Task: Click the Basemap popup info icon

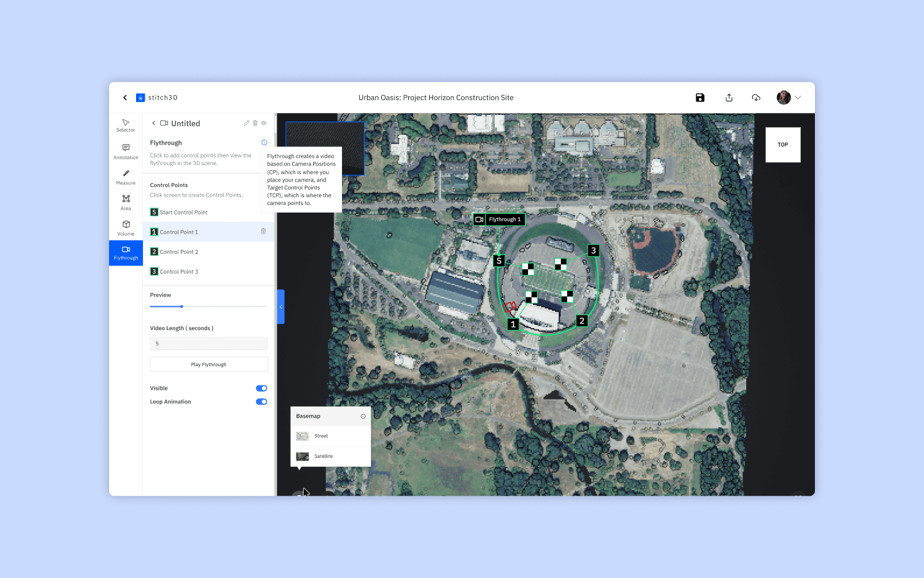Action: tap(363, 416)
